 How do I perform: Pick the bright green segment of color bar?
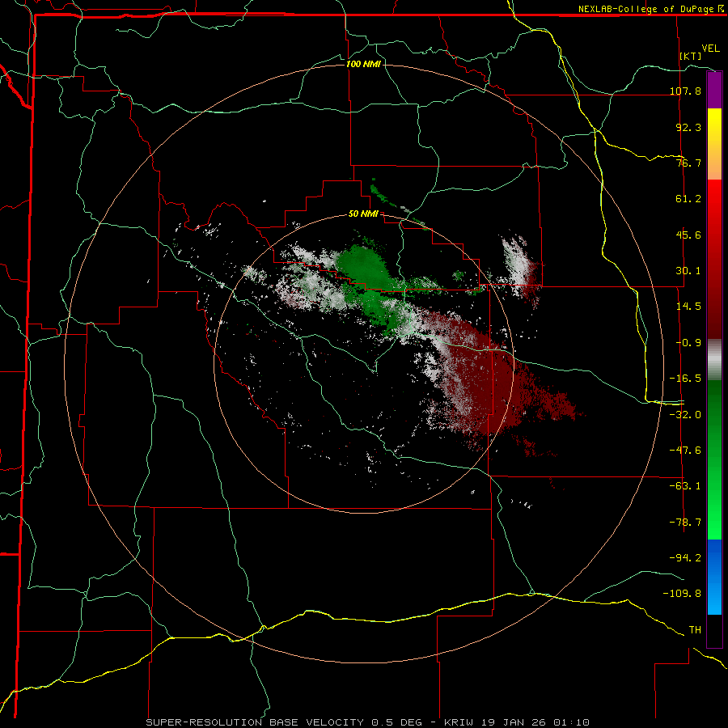[x=714, y=510]
